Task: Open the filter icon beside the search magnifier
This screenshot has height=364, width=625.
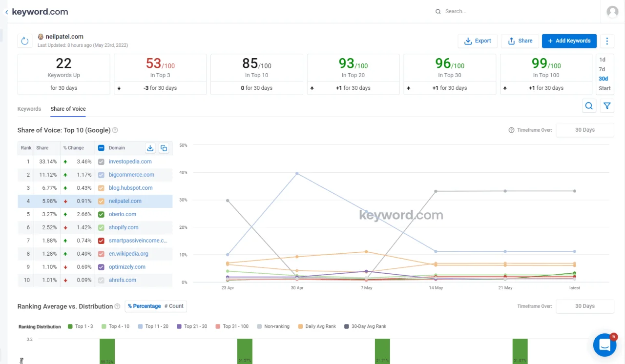Action: tap(607, 106)
